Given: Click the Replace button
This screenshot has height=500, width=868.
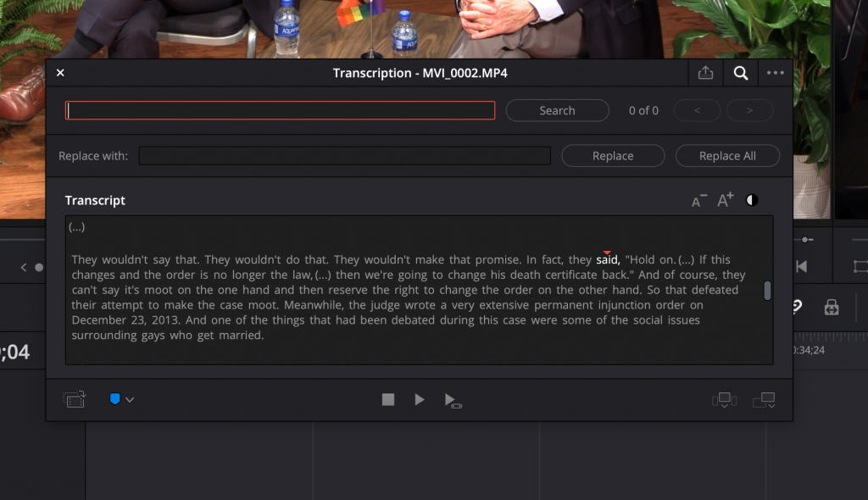Looking at the screenshot, I should [613, 156].
